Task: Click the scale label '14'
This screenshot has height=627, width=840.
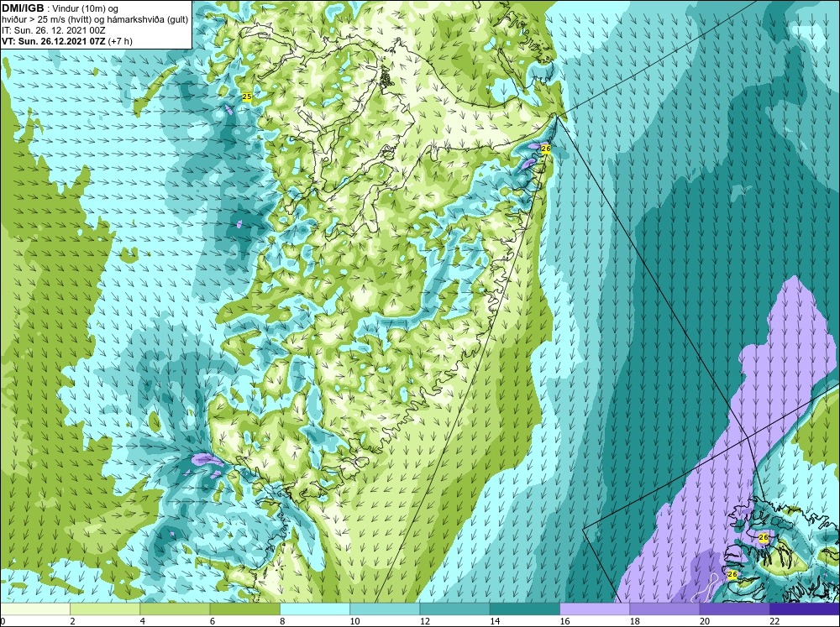Action: click(495, 621)
